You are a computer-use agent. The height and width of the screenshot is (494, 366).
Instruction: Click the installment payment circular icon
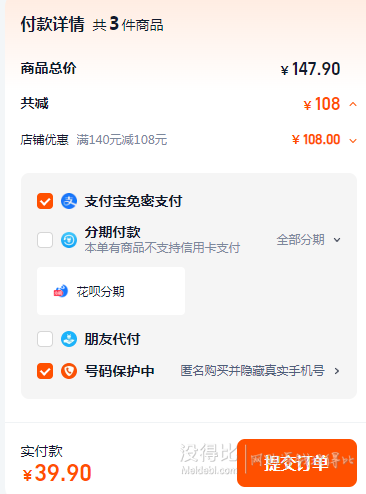click(69, 240)
